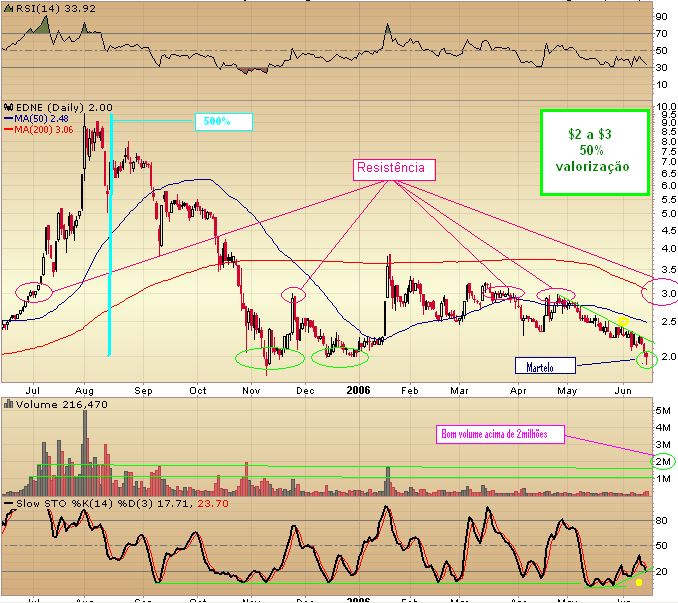Click the Oct label on the price chart axis
678x603 pixels.
coord(198,391)
